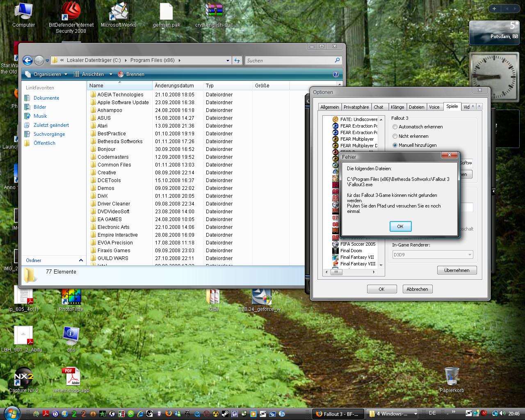The image size is (525, 420).
Task: Click OK at bottom of Optionen dialog
Action: (x=381, y=289)
